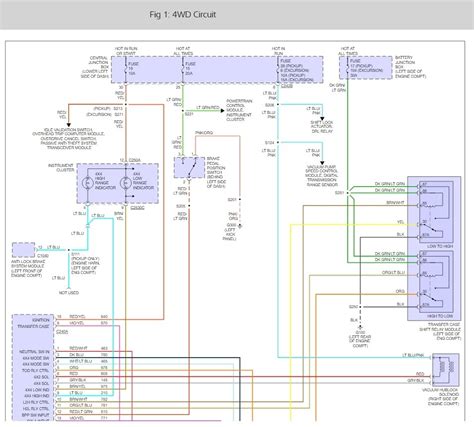Viewport: 474px width, 427px height.
Task: Click the Low To High relay contact symbol
Action: pos(433,229)
